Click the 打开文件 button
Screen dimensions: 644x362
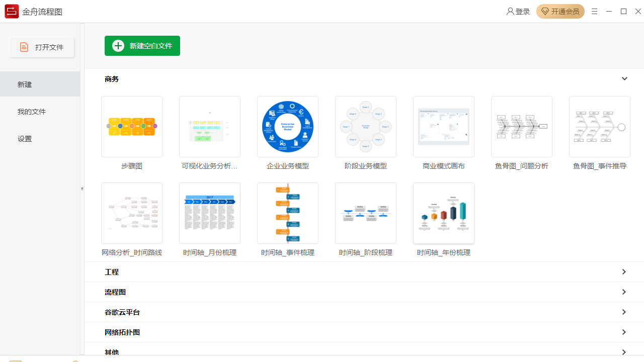click(42, 47)
